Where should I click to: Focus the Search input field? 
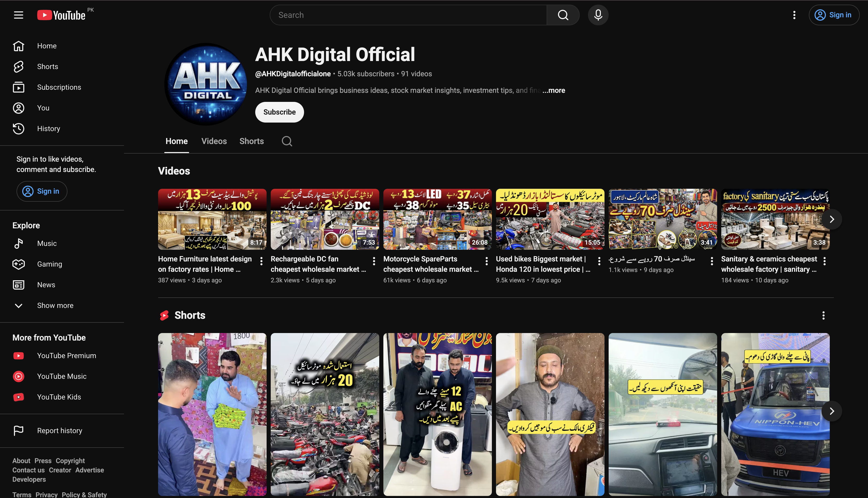click(408, 15)
